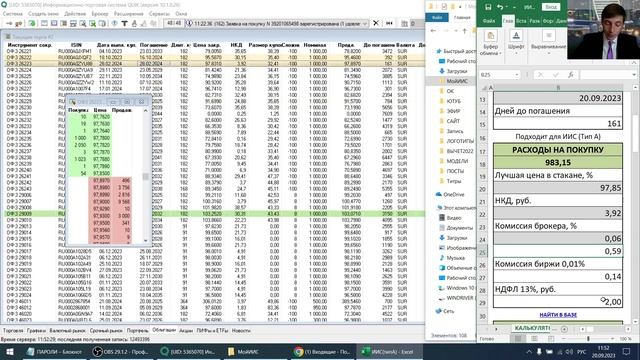
Task: Select the ОФЗ 26223 row in bonds table
Action: tap(214, 64)
